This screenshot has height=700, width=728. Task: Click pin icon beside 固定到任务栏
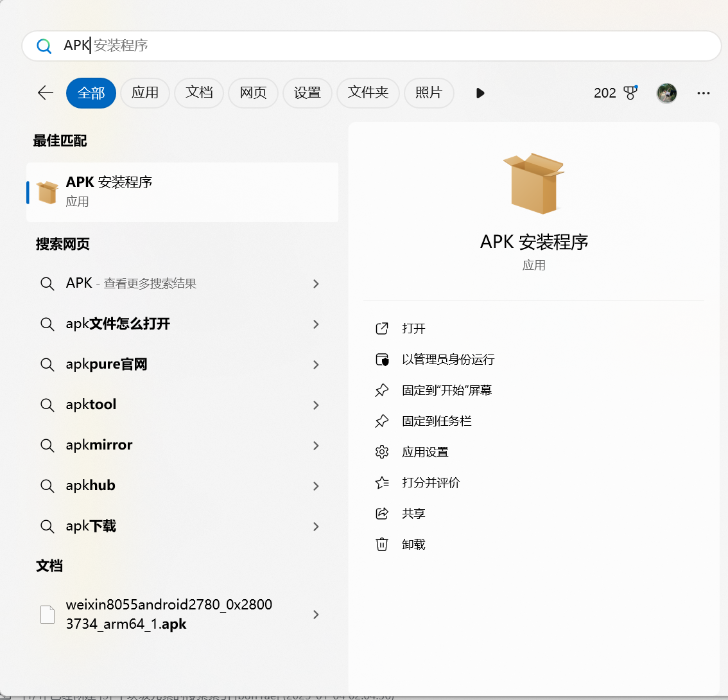[x=381, y=421]
